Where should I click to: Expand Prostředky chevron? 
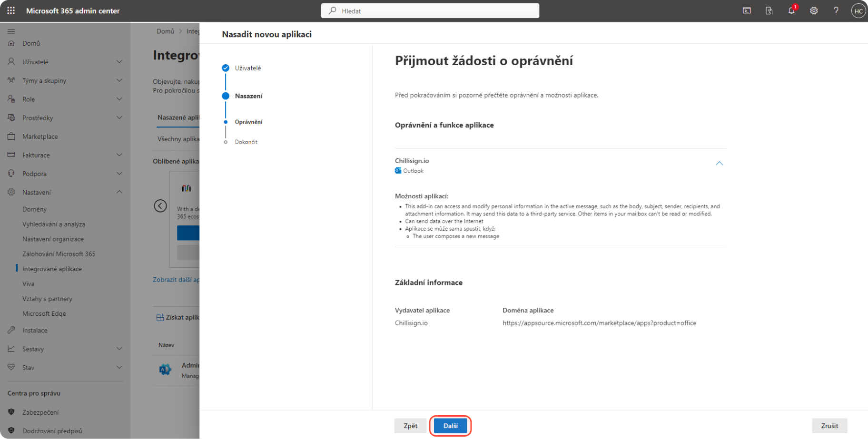[x=119, y=117]
